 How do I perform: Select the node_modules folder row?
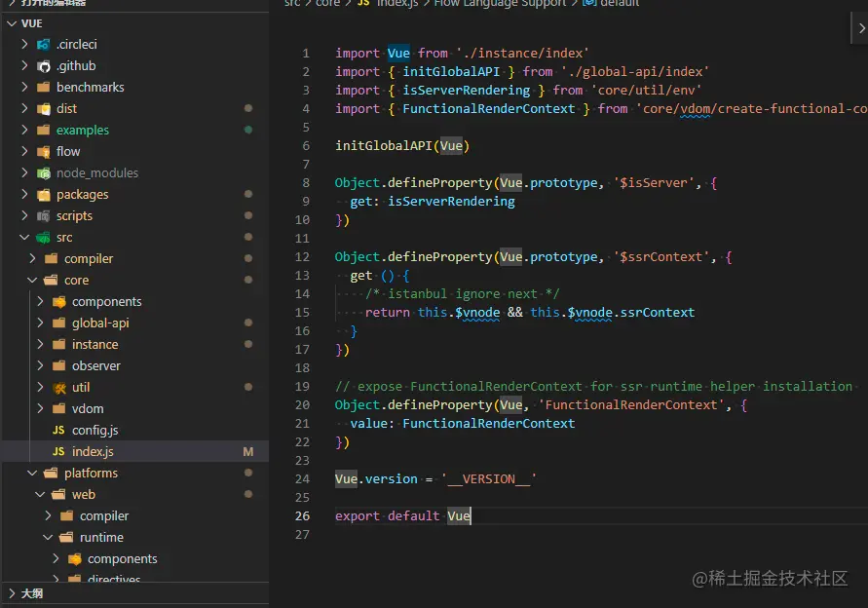point(135,173)
